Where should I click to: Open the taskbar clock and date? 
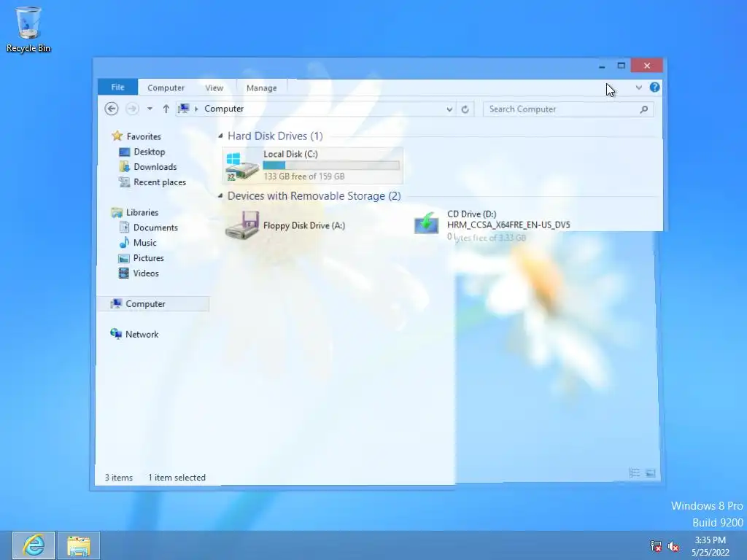coord(711,546)
